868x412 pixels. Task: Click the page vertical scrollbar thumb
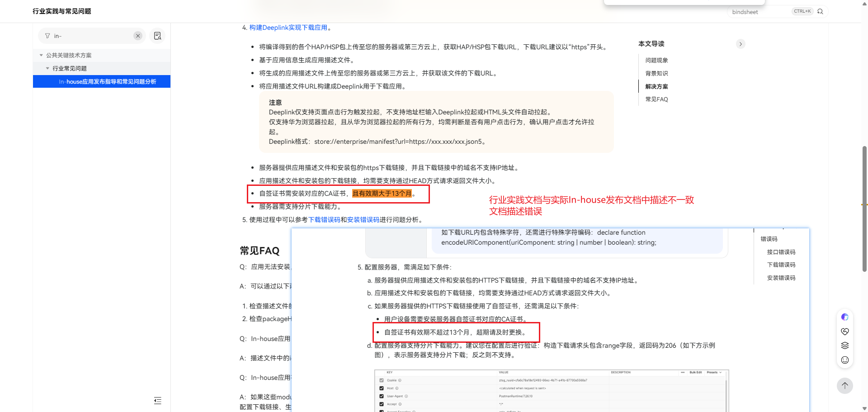point(864,208)
